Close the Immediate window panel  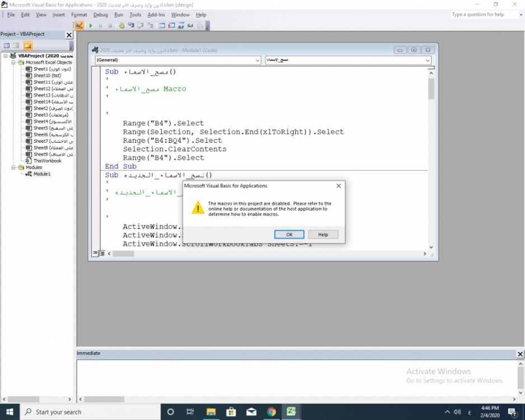tap(520, 354)
